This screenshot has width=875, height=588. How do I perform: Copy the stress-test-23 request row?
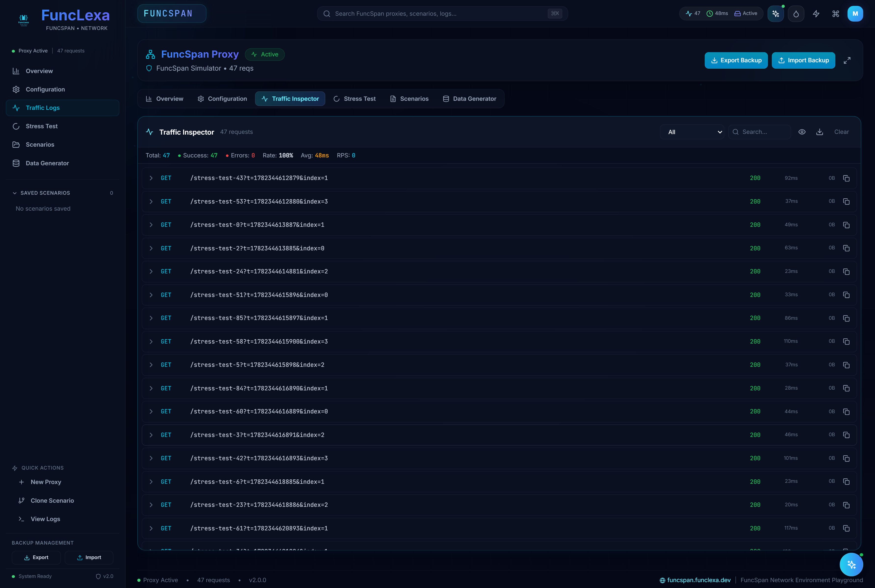pyautogui.click(x=846, y=505)
